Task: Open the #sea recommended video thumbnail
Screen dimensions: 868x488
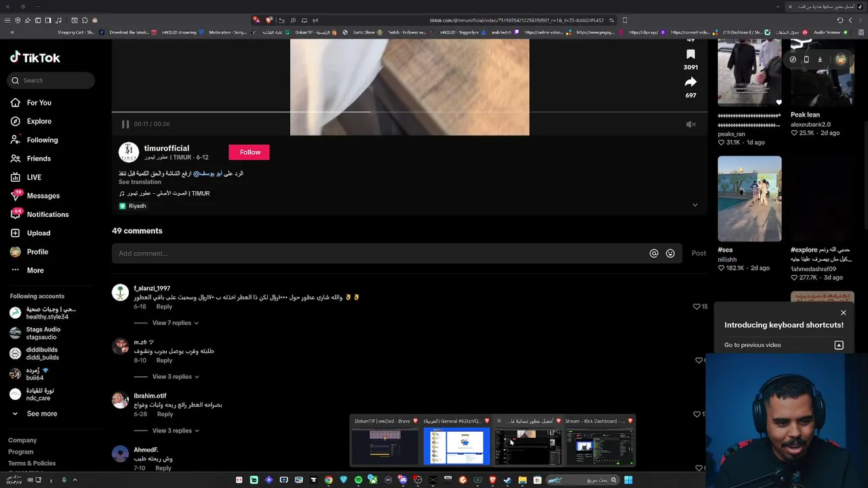Action: tap(749, 199)
